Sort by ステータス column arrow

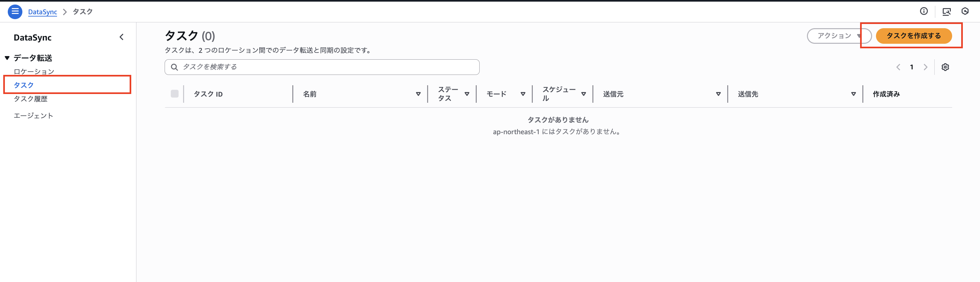[x=467, y=94]
